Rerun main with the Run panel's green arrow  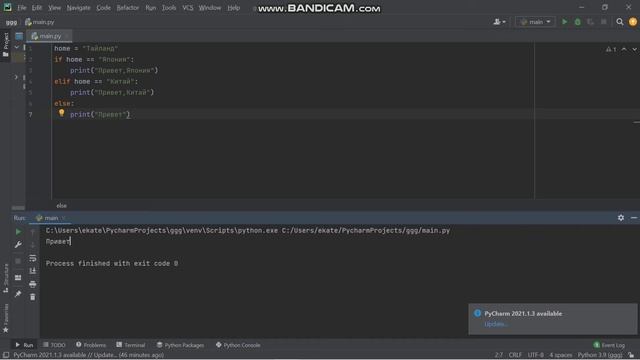[18, 232]
